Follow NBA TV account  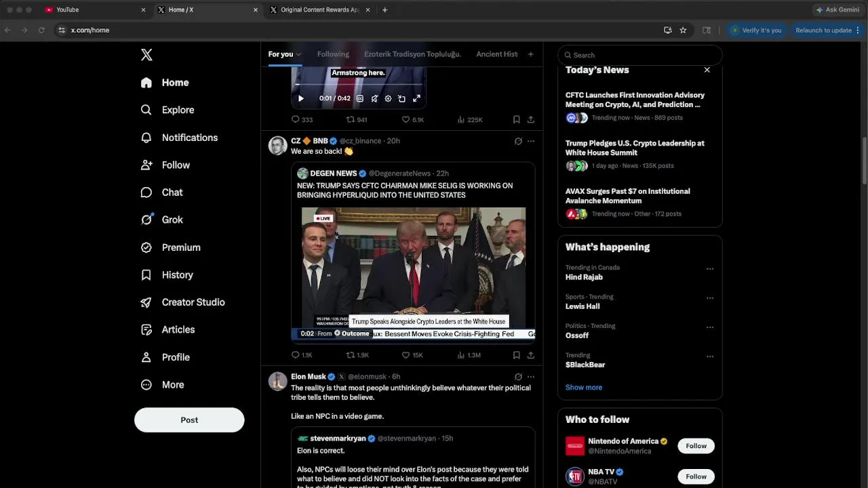(x=696, y=476)
